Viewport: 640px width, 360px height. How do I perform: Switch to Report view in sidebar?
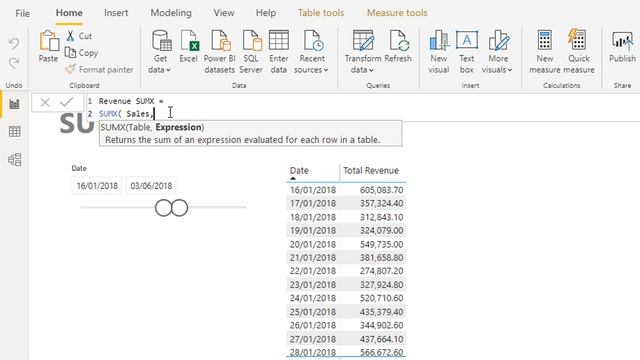[15, 104]
